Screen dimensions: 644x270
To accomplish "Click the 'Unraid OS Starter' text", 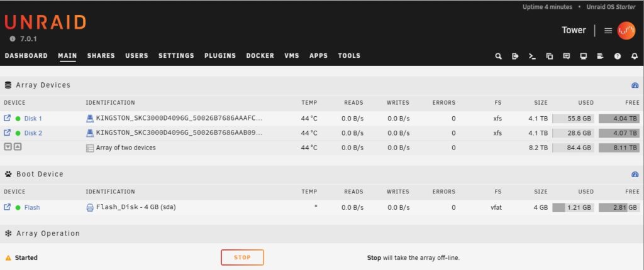I will coord(611,7).
